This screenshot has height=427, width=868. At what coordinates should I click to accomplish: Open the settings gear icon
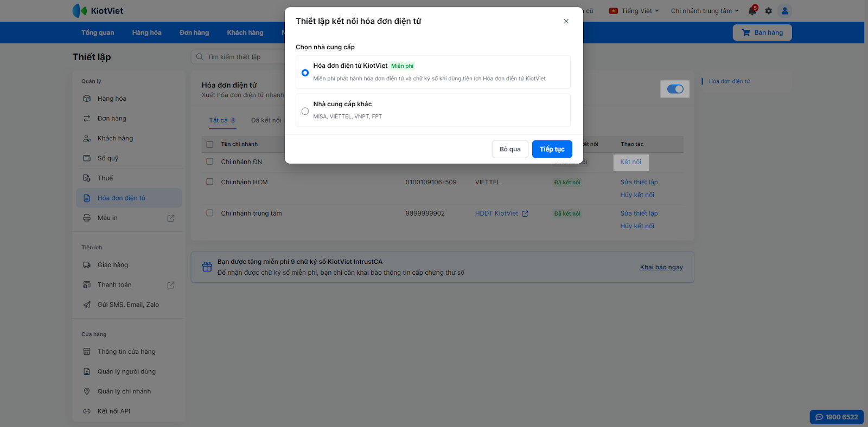tap(768, 11)
